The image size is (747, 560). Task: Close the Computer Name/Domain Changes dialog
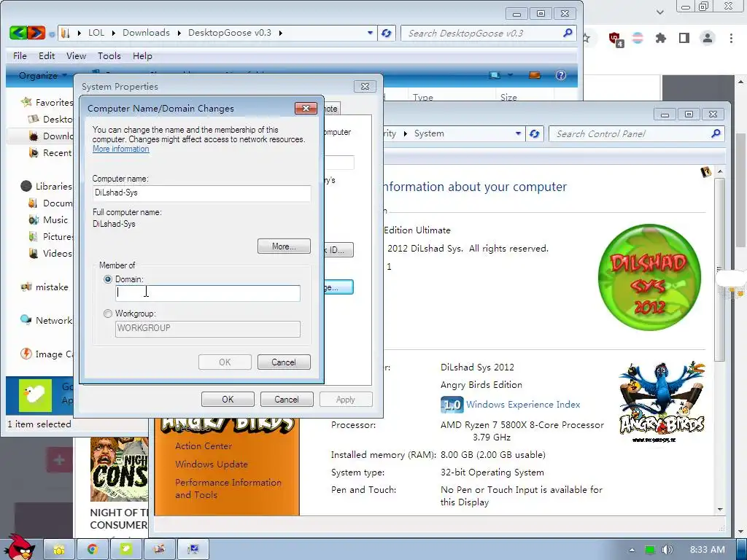point(306,108)
